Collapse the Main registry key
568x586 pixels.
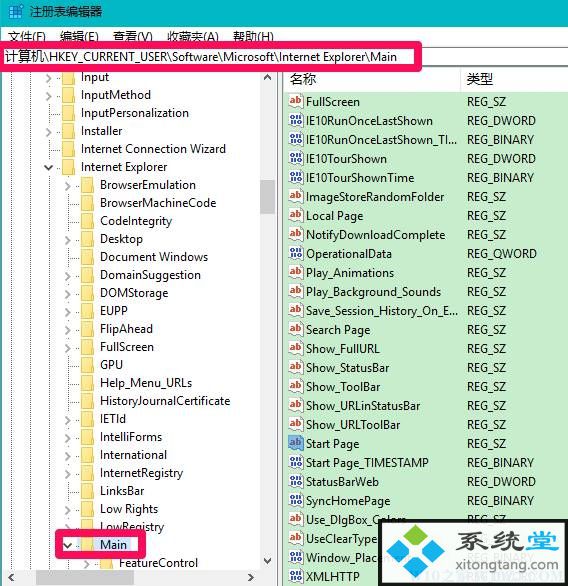tap(68, 545)
